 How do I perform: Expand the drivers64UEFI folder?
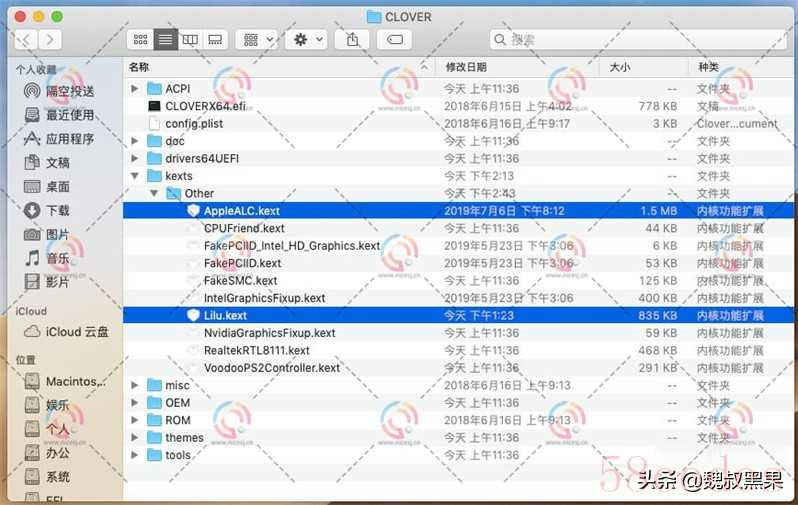[x=134, y=158]
